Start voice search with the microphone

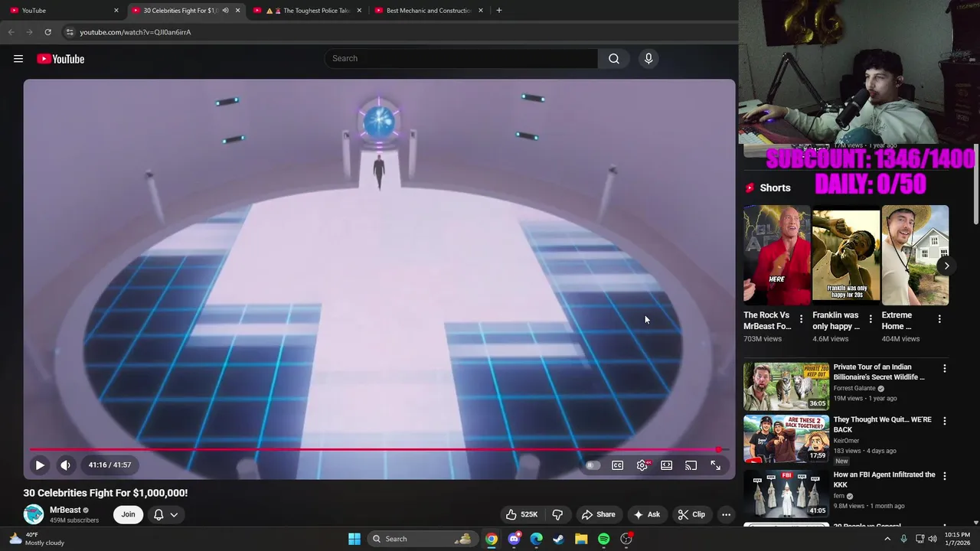648,58
